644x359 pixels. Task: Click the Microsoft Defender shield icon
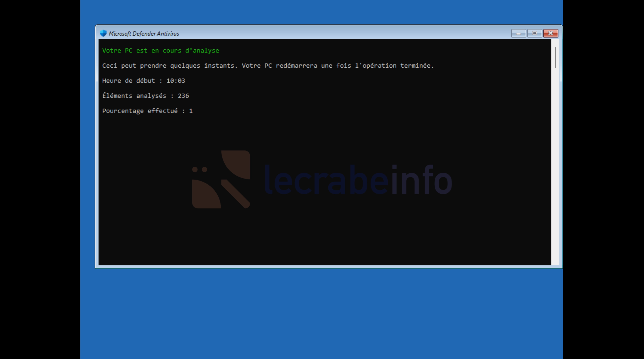point(103,33)
